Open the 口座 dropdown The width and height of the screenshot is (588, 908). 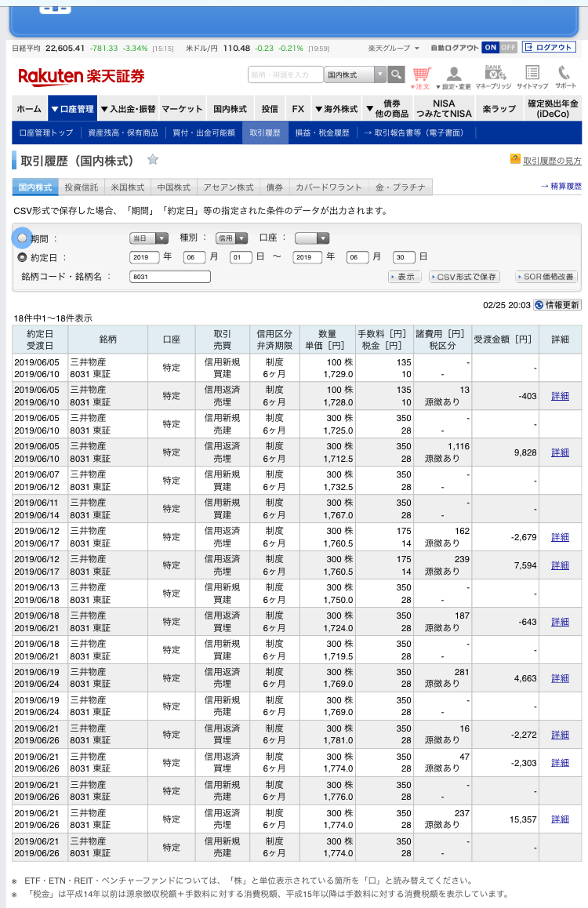pos(312,238)
